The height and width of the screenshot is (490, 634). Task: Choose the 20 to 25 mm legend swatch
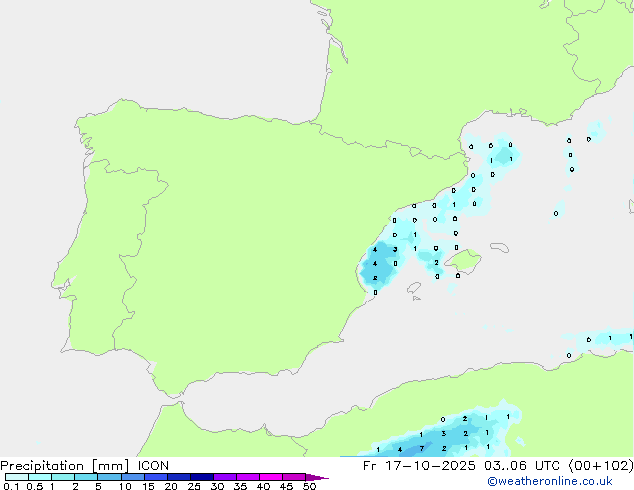point(178,477)
